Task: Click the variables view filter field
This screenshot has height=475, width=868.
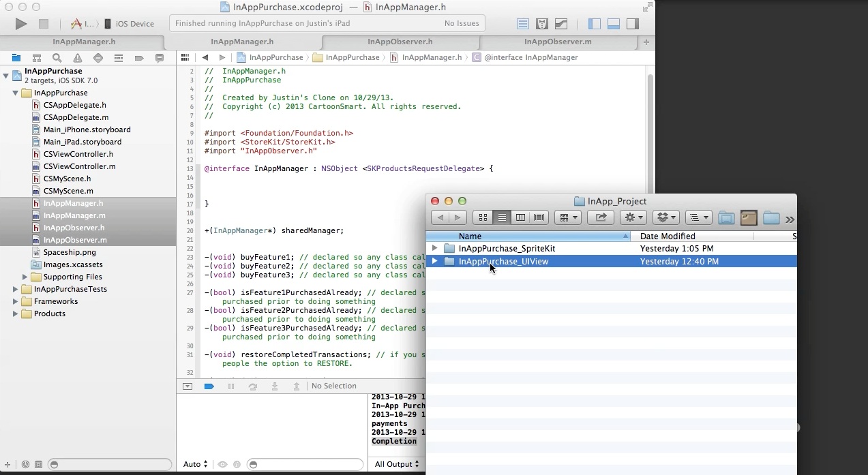Action: 305,465
